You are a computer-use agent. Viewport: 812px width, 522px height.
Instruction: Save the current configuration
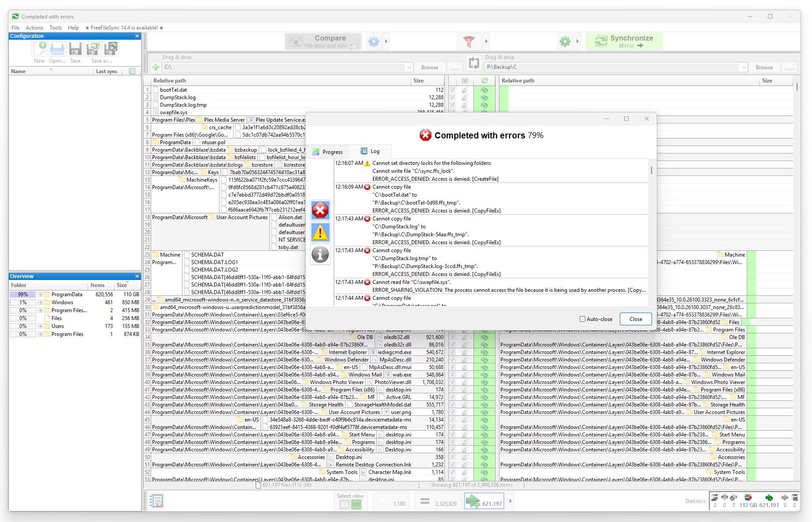tap(74, 49)
